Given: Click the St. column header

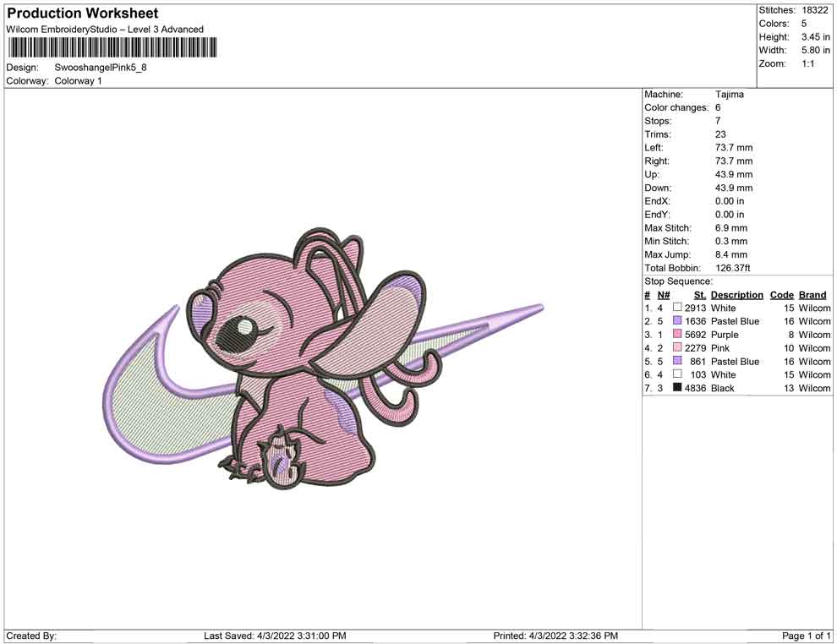Looking at the screenshot, I should coord(700,294).
